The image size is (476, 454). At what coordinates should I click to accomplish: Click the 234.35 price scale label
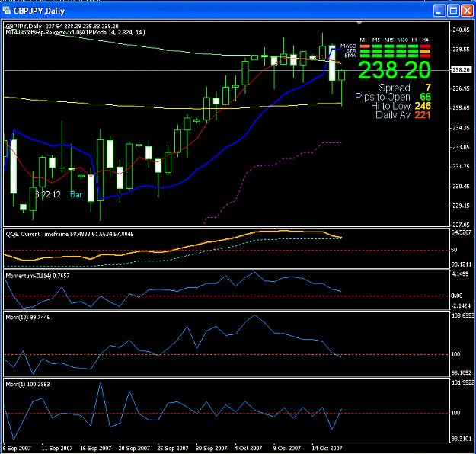click(461, 128)
